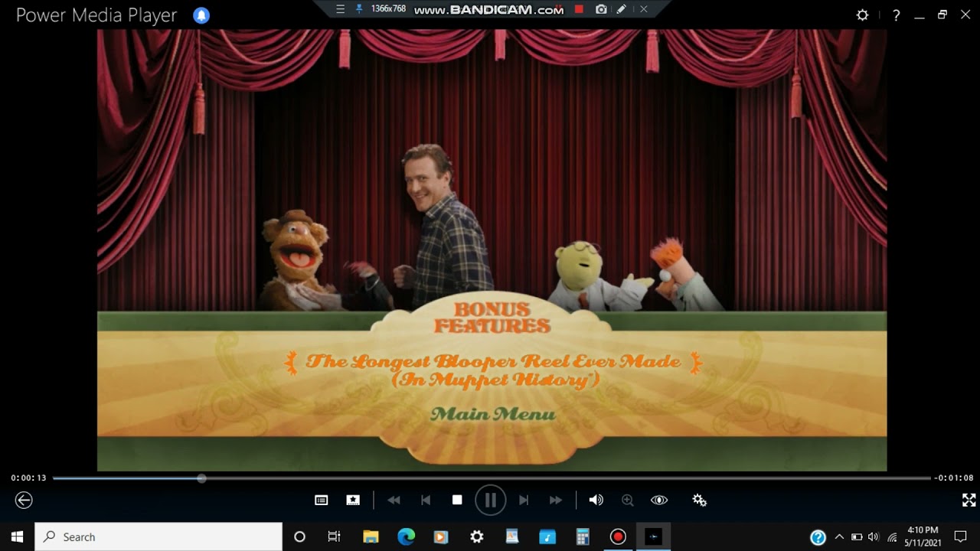Open the orange media player taskbar icon
Image resolution: width=980 pixels, height=551 pixels.
click(441, 536)
